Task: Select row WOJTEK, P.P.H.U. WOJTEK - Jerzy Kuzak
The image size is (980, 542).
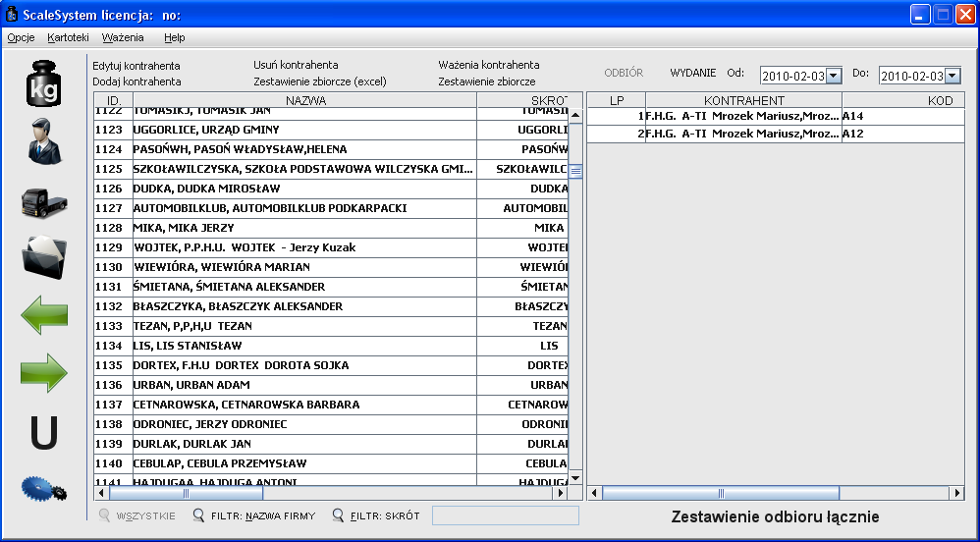Action: [331, 247]
